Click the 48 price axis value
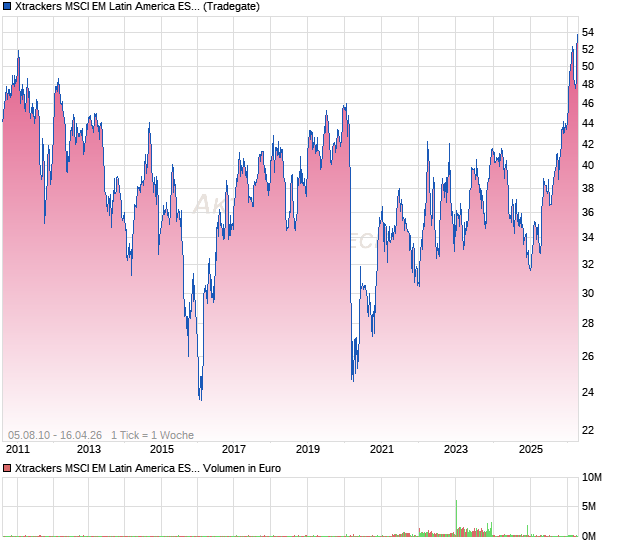 pyautogui.click(x=588, y=84)
